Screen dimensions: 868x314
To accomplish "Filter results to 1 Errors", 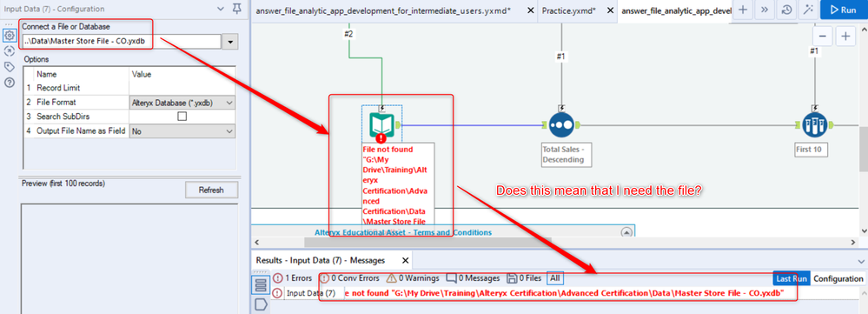I will [292, 278].
